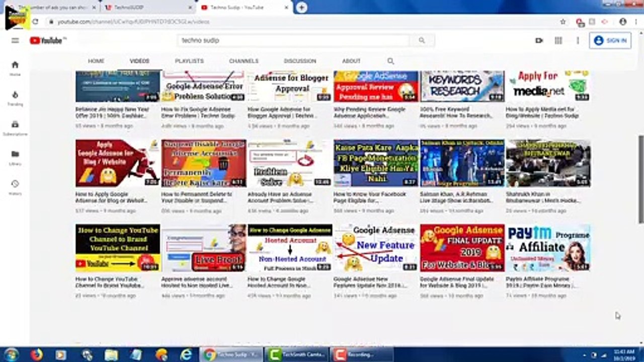Open the Windows Start button

coord(12,355)
